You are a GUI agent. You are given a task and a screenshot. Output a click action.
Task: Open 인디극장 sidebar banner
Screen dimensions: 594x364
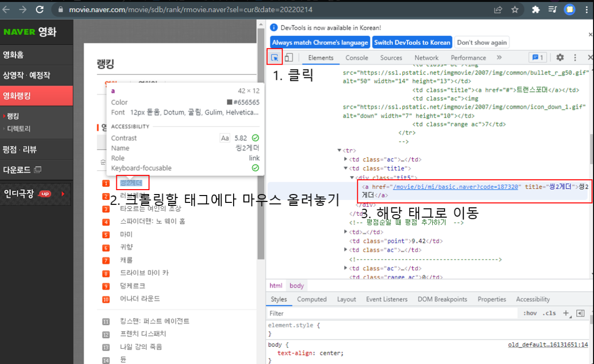click(x=35, y=194)
